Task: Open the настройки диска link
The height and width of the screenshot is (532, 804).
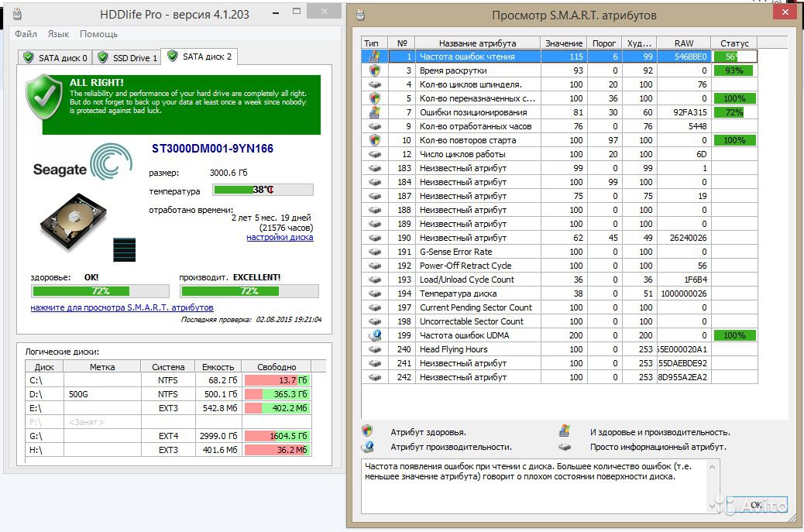Action: click(x=280, y=237)
